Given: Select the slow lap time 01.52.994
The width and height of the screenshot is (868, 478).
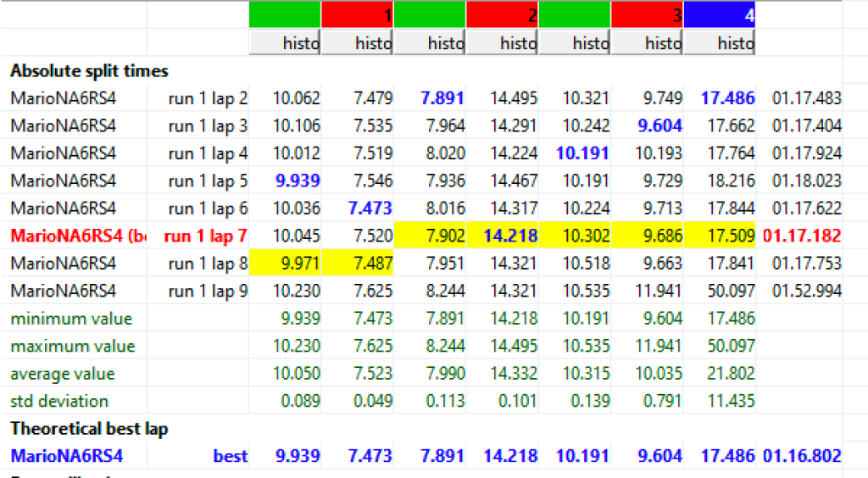Looking at the screenshot, I should click(806, 292).
